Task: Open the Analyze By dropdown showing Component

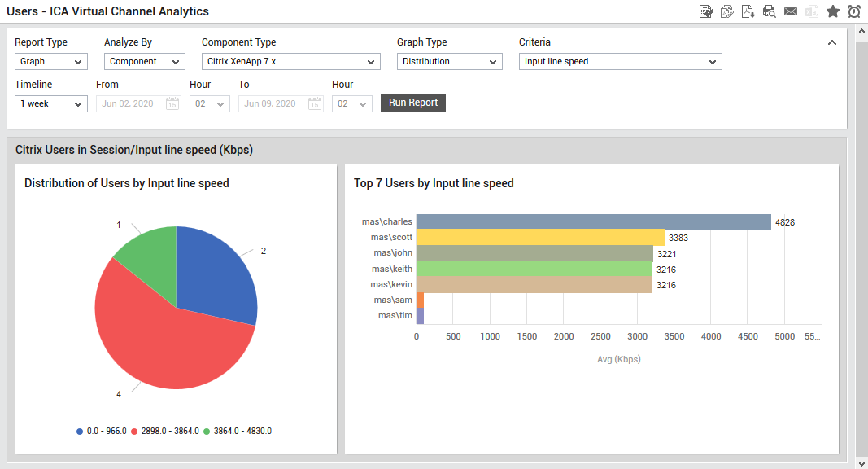Action: click(x=145, y=62)
